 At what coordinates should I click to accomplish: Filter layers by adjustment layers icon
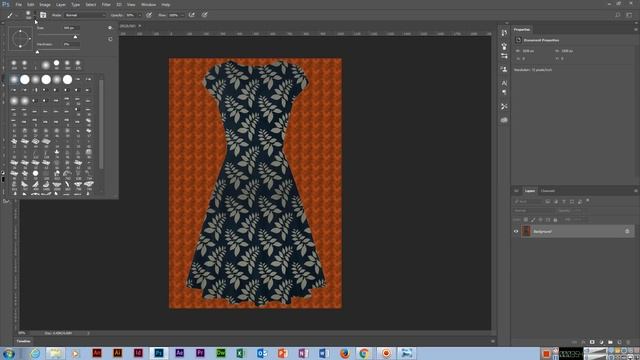[x=556, y=202]
